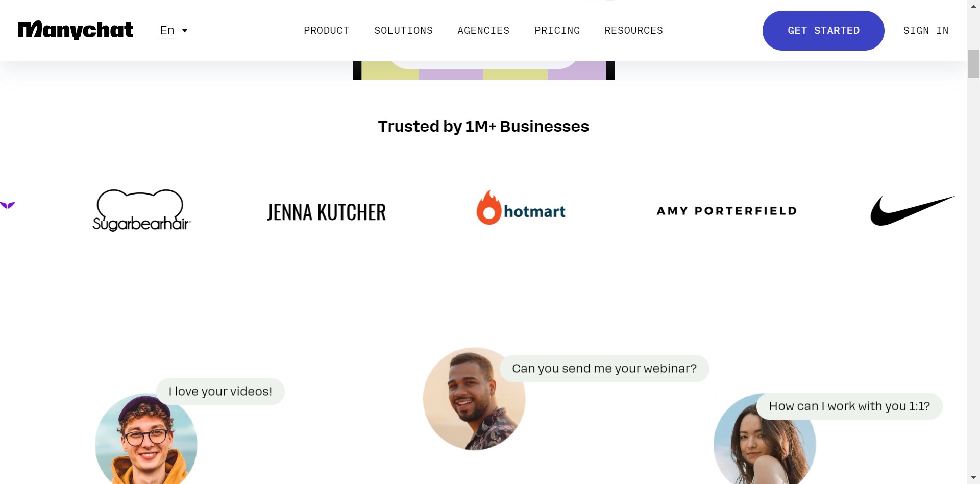Screen dimensions: 980x484
Task: Open the Product menu
Action: [326, 31]
